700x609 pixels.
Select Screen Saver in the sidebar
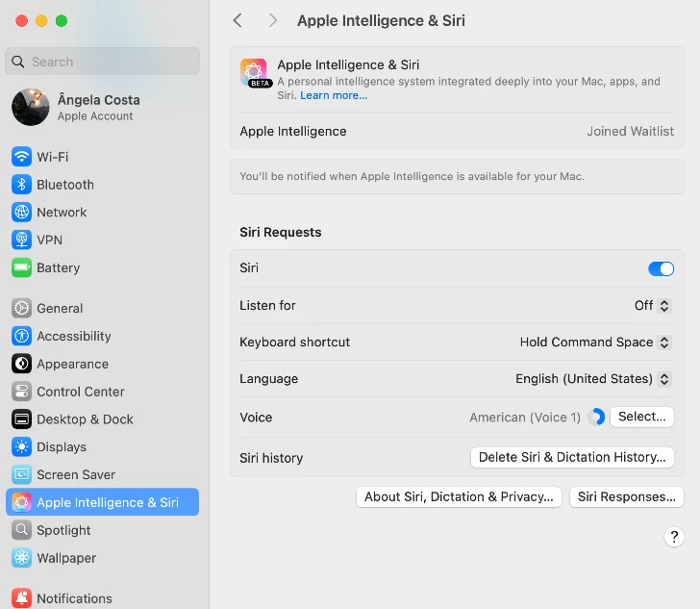102,474
